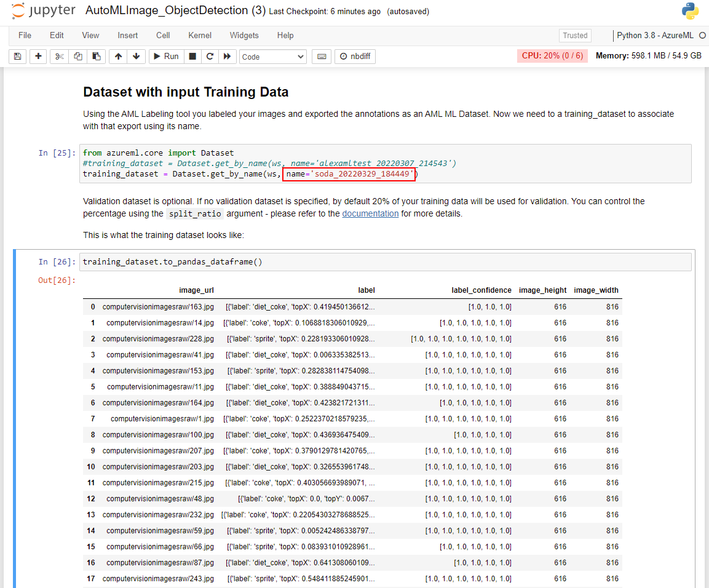Click computervisionimagesraw/14.jpg cell
Image resolution: width=709 pixels, height=588 pixels.
pyautogui.click(x=160, y=323)
